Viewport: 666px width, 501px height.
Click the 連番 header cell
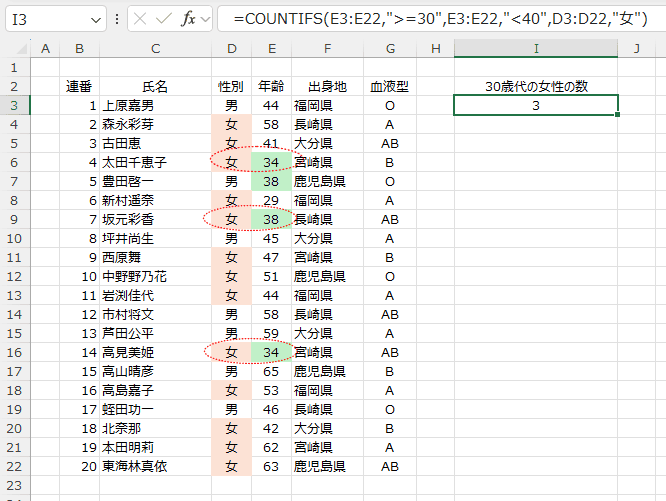click(x=79, y=87)
